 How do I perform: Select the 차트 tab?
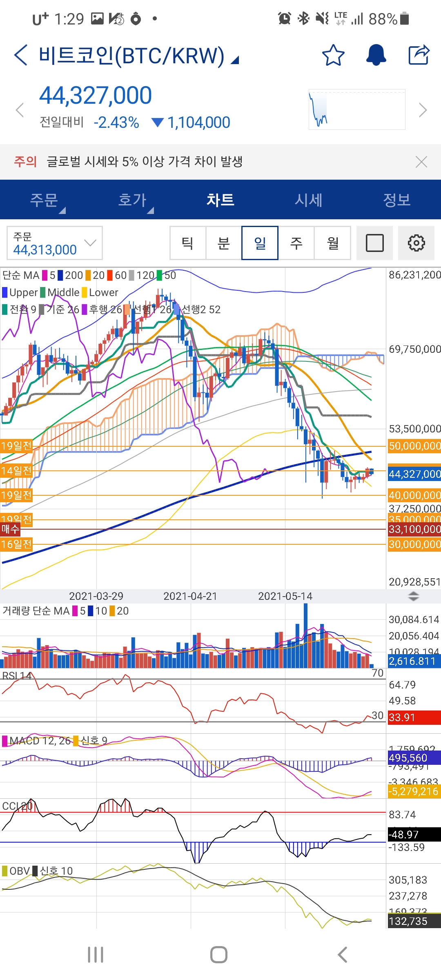click(220, 200)
